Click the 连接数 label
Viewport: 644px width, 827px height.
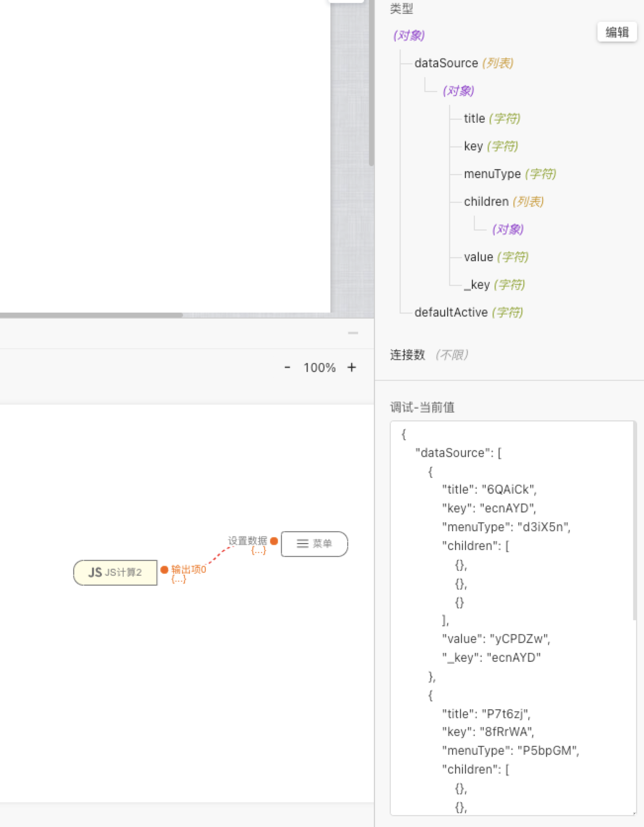pos(408,355)
